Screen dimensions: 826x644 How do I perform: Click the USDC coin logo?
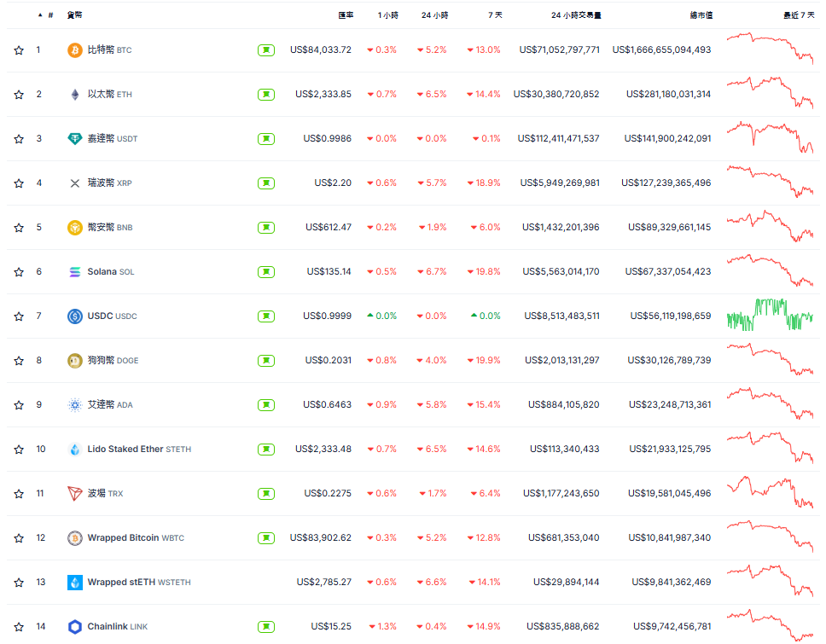pyautogui.click(x=75, y=316)
